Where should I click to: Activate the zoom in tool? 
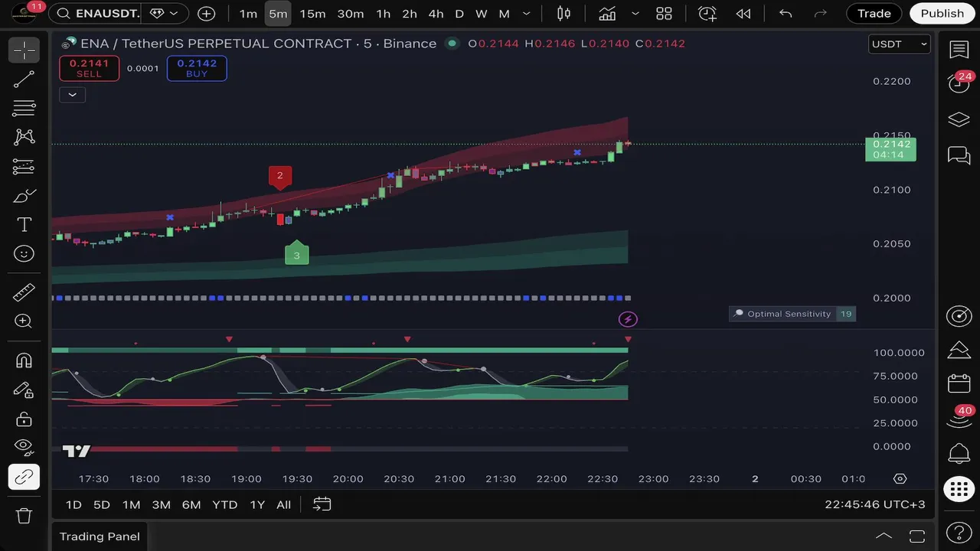pos(24,321)
